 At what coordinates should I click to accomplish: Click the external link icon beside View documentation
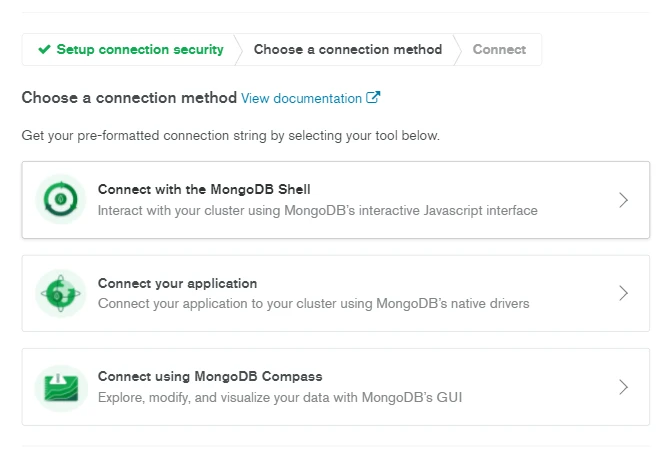tap(374, 98)
